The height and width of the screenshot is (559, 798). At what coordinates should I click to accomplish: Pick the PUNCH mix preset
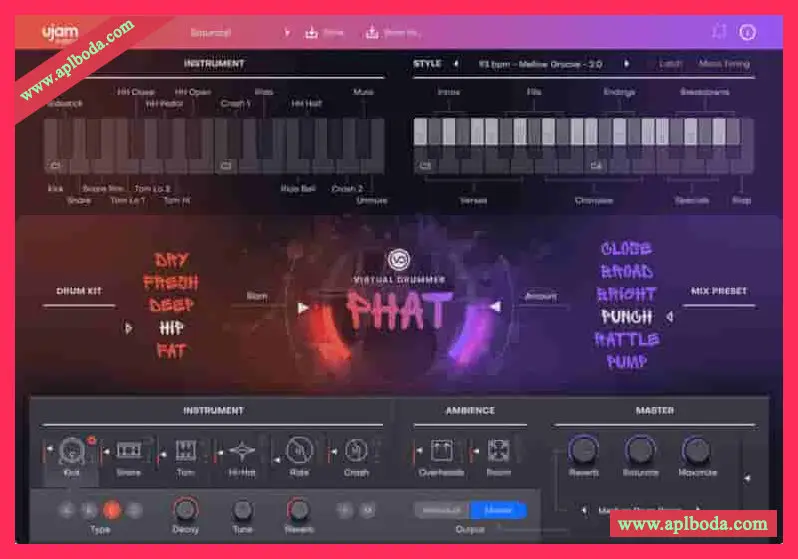(x=626, y=317)
